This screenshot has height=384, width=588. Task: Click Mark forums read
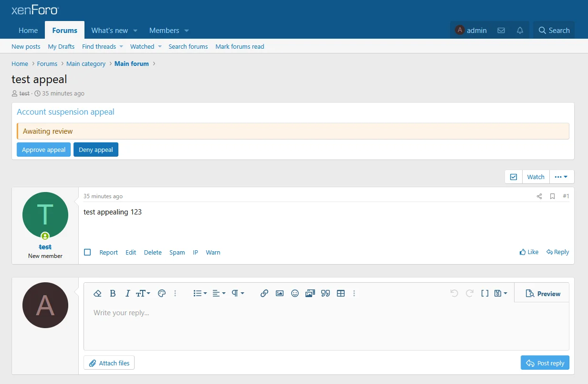click(x=240, y=46)
